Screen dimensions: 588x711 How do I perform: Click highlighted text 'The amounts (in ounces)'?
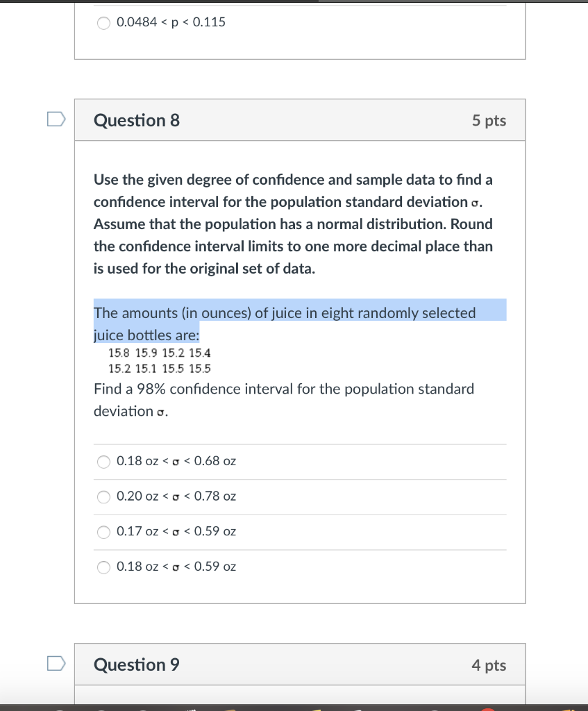(x=172, y=313)
